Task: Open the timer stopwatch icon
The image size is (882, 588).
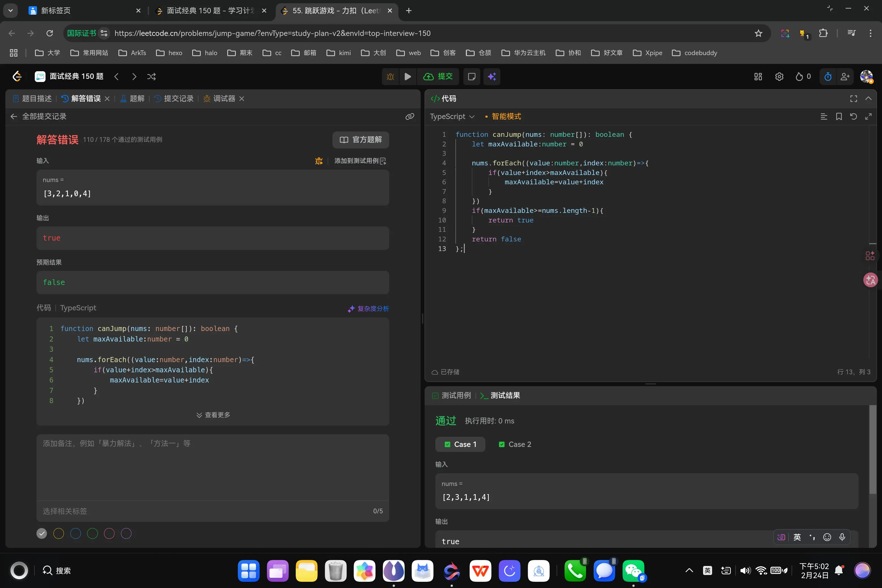Action: point(828,77)
